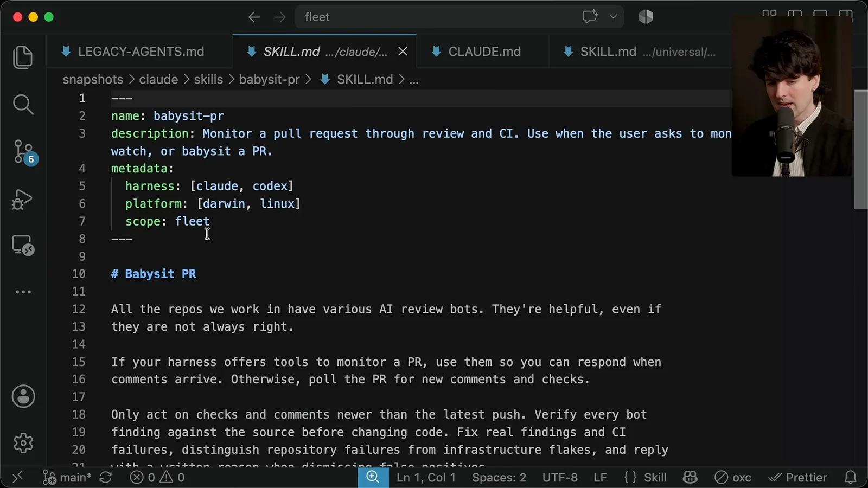The width and height of the screenshot is (868, 488).
Task: Open the SKILL.md breadcrumb
Action: 356,80
